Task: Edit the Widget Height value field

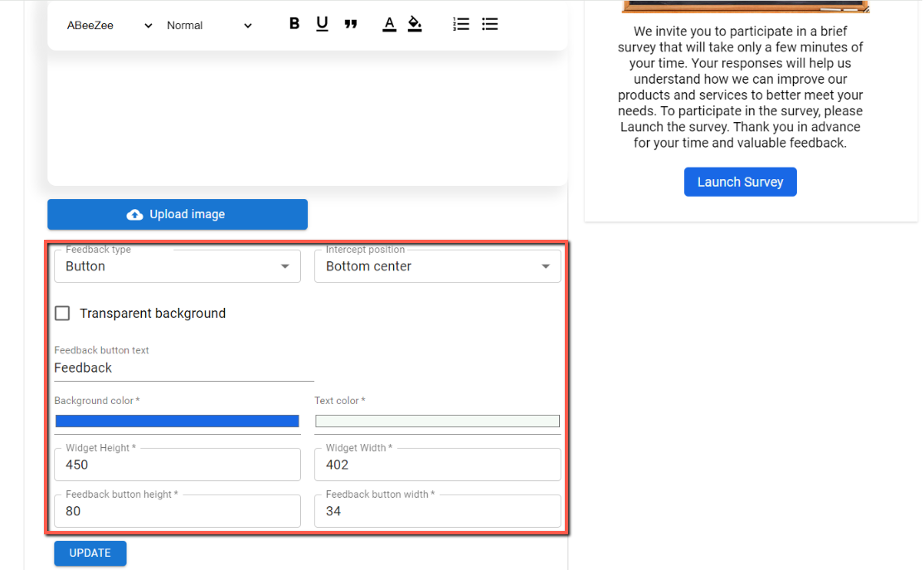Action: (177, 465)
